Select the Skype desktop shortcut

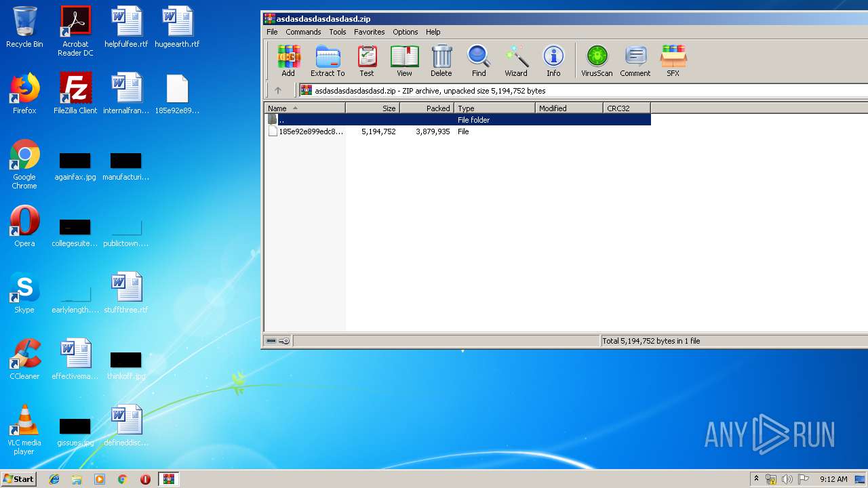point(24,293)
